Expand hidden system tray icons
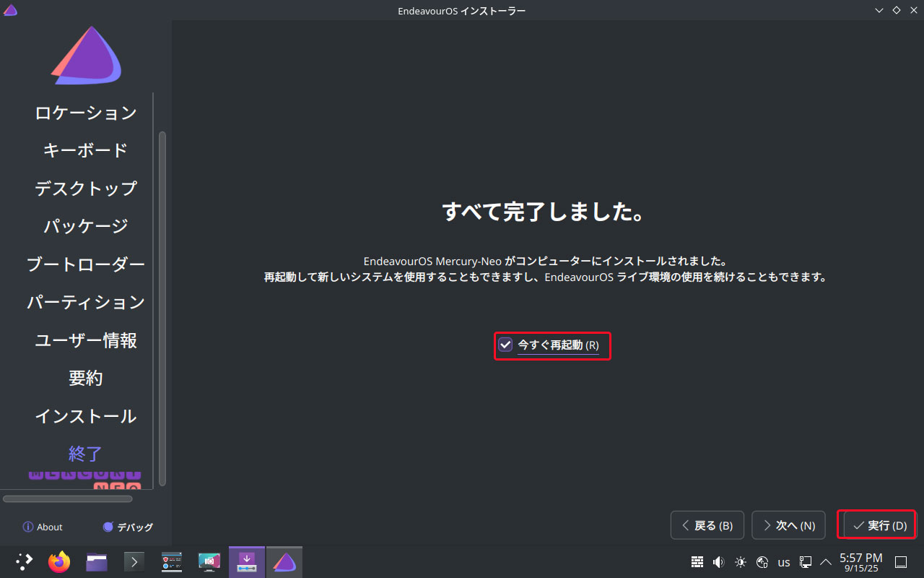 tap(826, 562)
